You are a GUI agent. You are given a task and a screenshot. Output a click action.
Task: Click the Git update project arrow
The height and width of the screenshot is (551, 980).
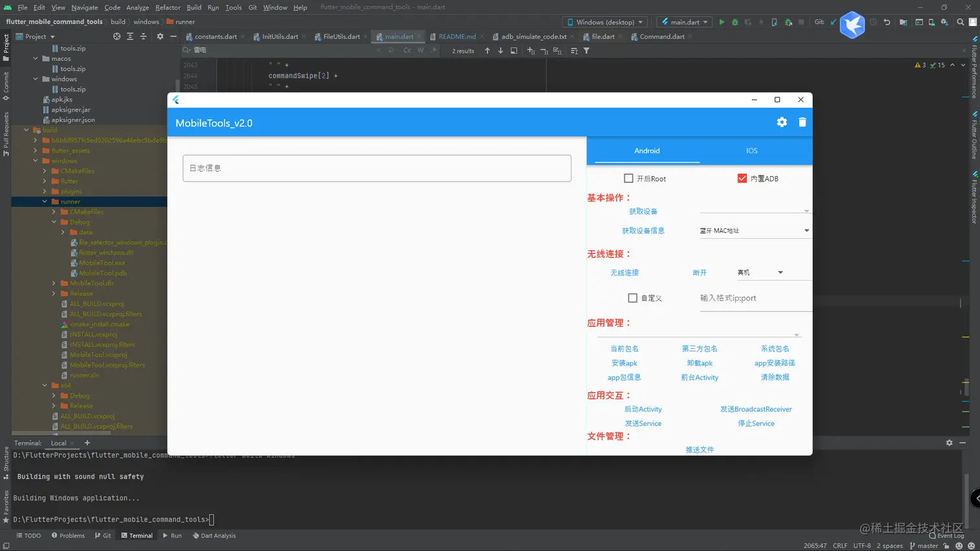tap(834, 22)
